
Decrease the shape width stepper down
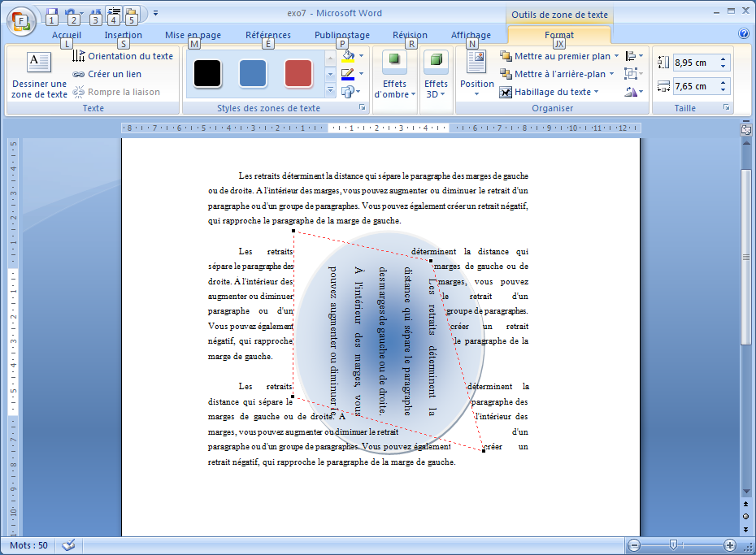click(x=723, y=90)
